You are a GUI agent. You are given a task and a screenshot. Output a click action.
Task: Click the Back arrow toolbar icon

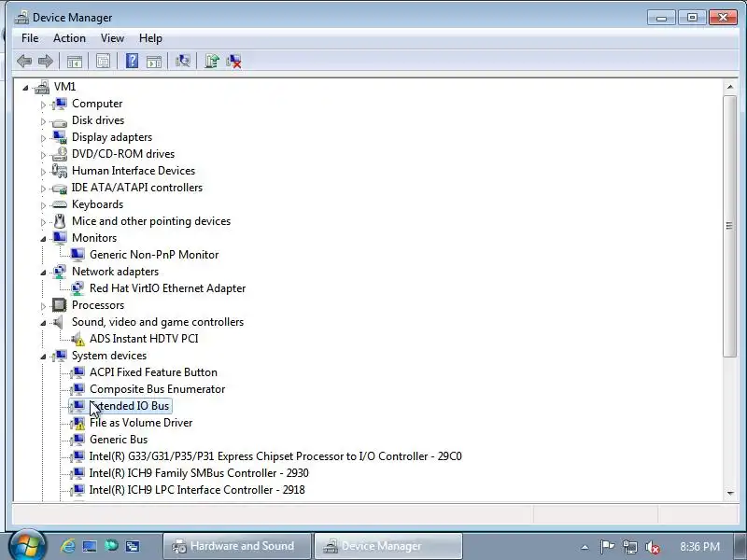click(x=24, y=61)
